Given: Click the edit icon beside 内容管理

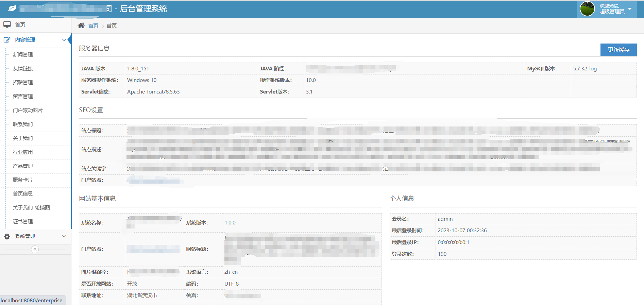Looking at the screenshot, I should coord(7,40).
